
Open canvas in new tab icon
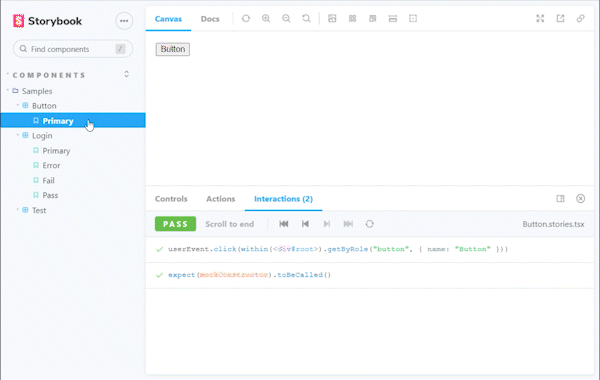pyautogui.click(x=560, y=18)
